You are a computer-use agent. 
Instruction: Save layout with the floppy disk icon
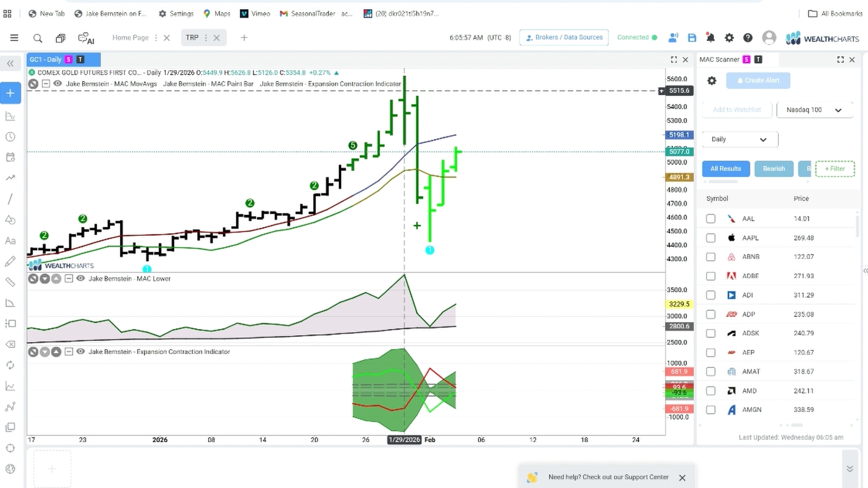[692, 38]
